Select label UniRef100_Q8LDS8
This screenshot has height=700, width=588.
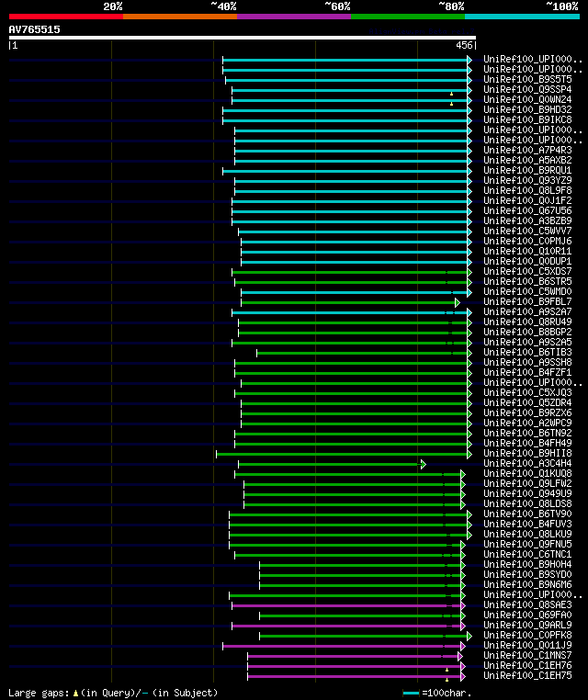click(x=527, y=504)
